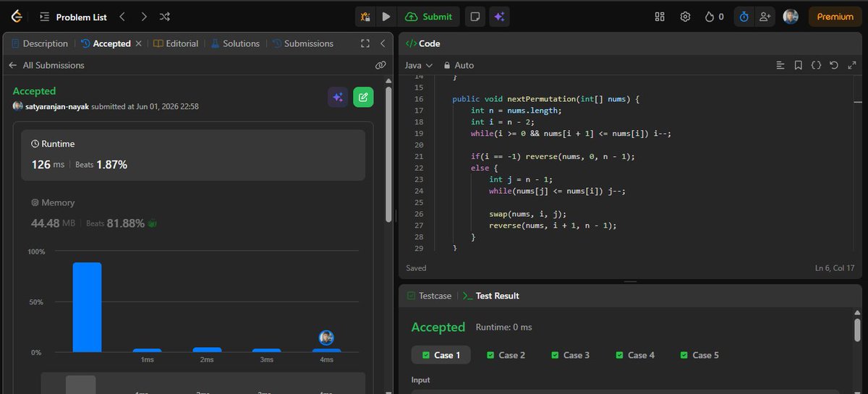Click the tallest runtime distribution bar
This screenshot has width=868, height=394.
coord(87,307)
